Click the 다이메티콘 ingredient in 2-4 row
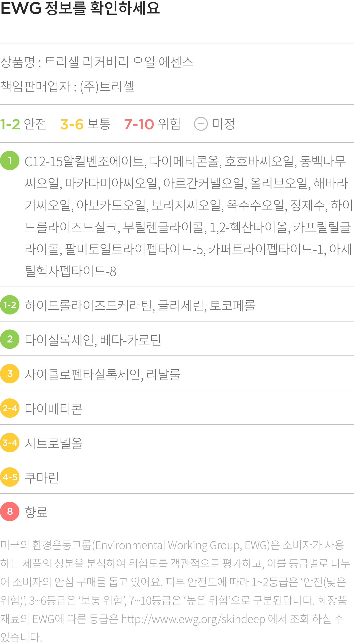The width and height of the screenshot is (354, 644). click(x=54, y=409)
